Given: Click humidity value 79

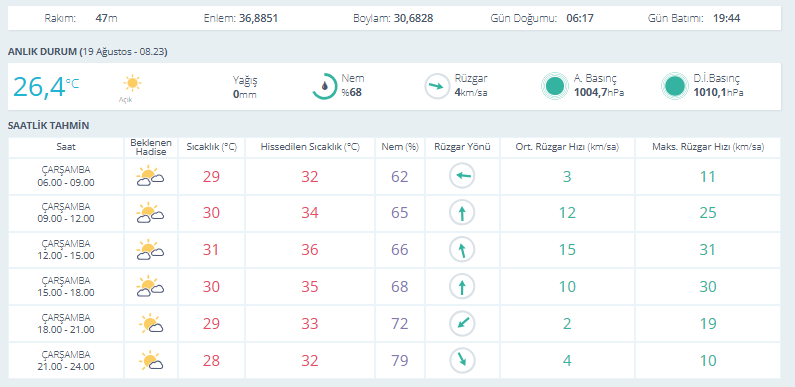Looking at the screenshot, I should (400, 361).
